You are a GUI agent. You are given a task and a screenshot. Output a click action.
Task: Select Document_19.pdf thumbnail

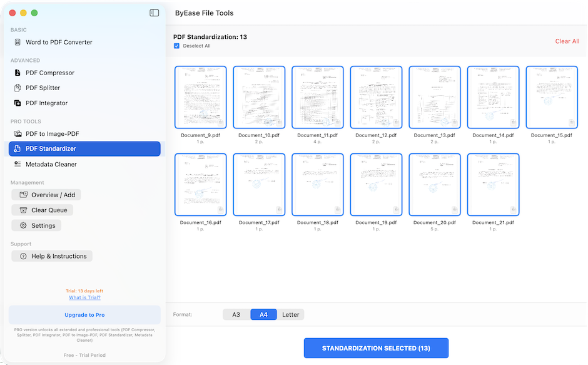[376, 184]
